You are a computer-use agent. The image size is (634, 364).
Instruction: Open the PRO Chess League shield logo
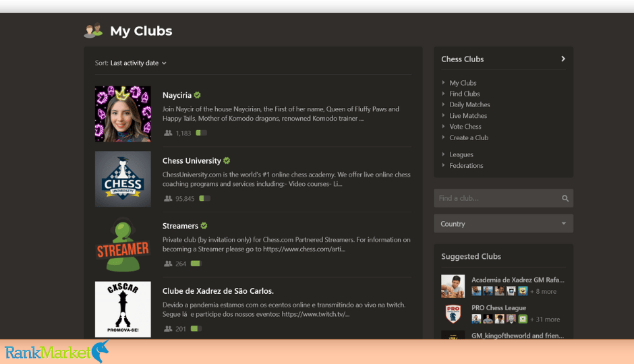coord(453,314)
